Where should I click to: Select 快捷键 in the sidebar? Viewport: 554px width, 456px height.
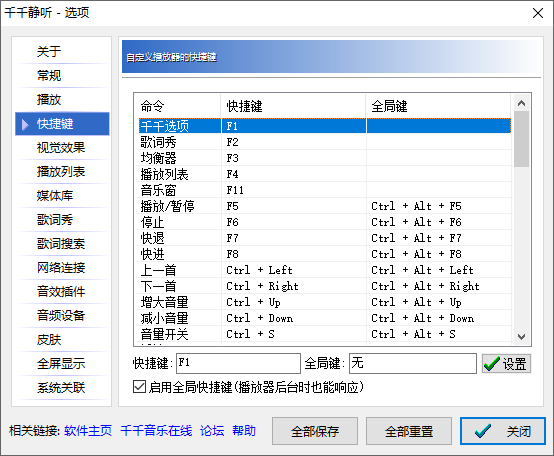click(x=62, y=124)
